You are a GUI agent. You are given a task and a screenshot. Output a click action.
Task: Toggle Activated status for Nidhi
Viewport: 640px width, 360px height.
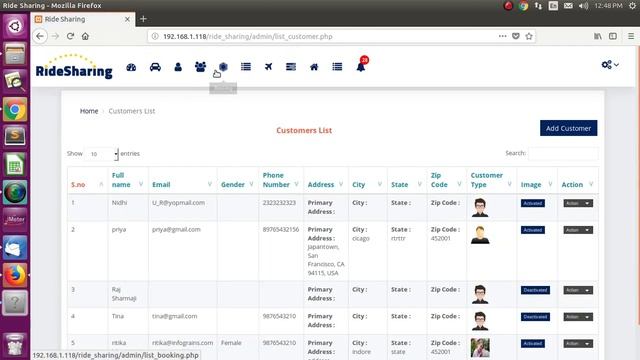tap(533, 203)
